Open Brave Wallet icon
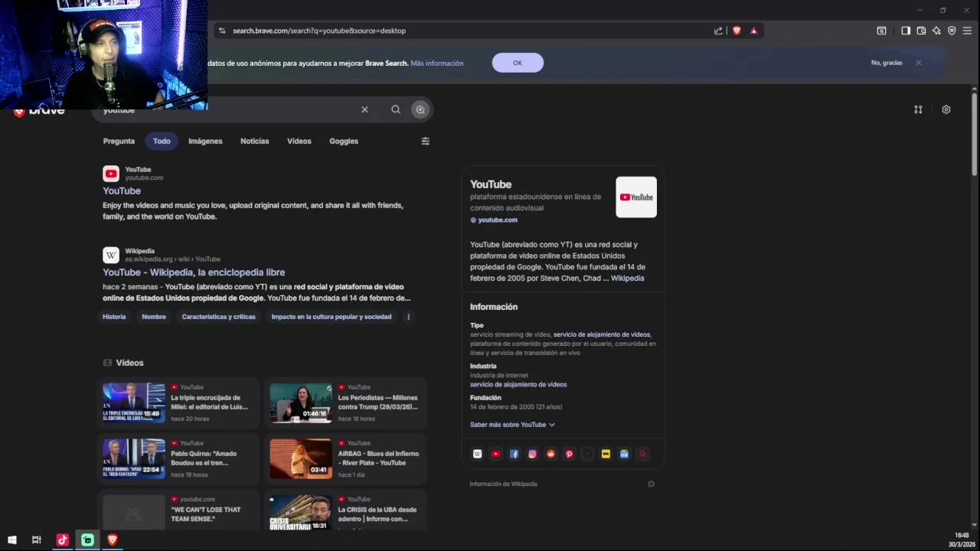This screenshot has height=551, width=980. pyautogui.click(x=921, y=31)
